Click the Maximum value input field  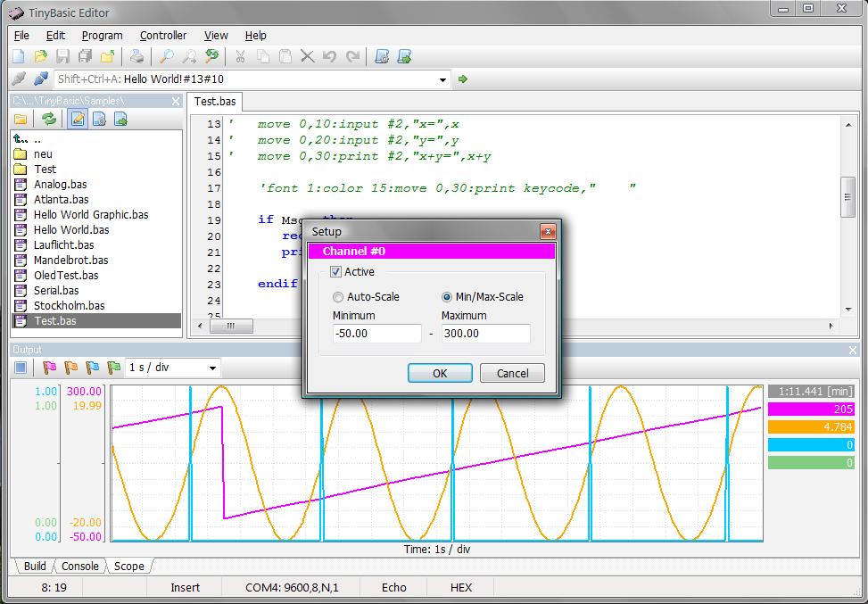click(x=485, y=334)
